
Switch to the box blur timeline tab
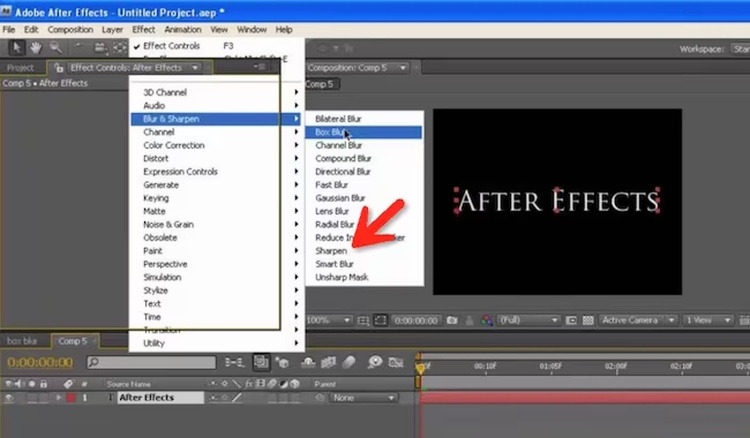click(x=22, y=341)
